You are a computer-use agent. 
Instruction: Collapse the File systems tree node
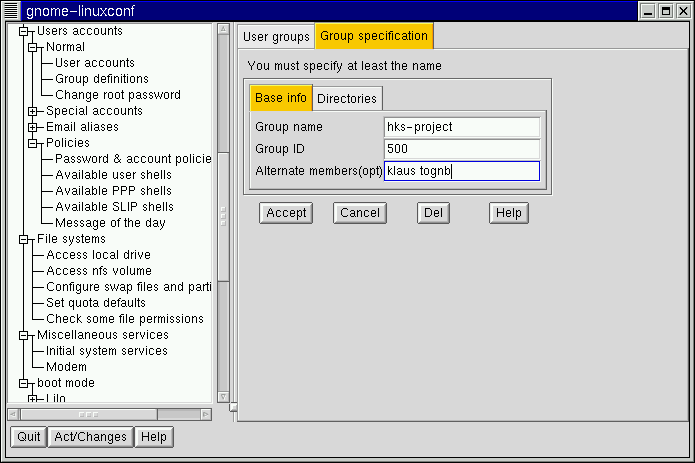tap(24, 239)
